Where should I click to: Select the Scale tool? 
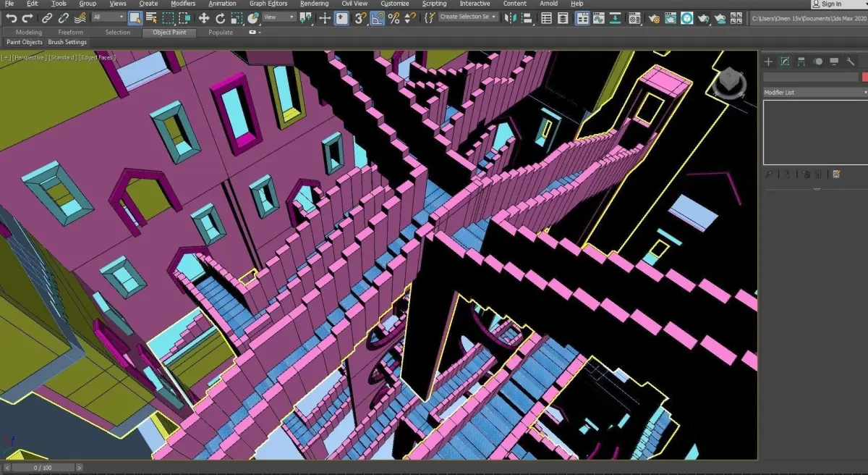click(x=237, y=18)
